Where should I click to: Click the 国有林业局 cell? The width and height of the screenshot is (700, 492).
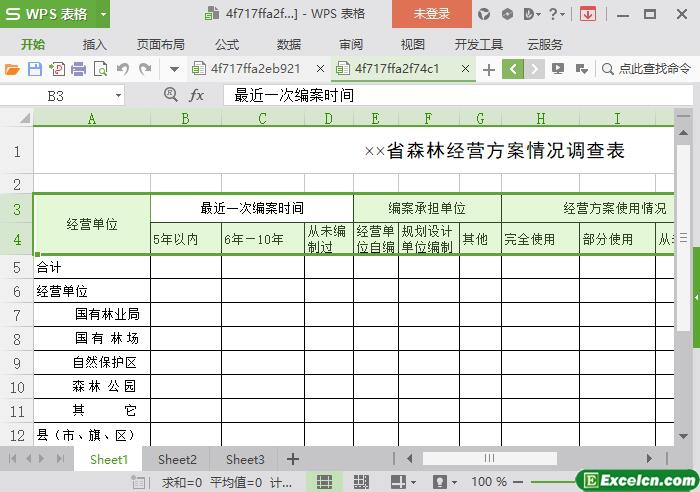(x=92, y=314)
